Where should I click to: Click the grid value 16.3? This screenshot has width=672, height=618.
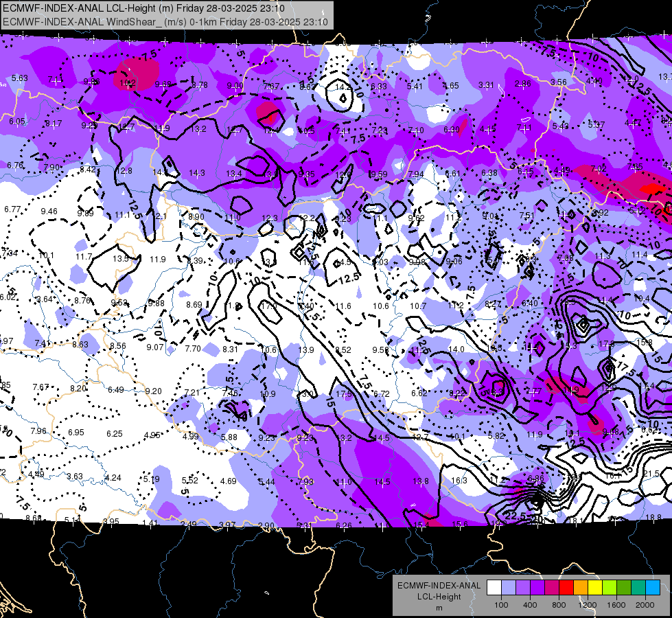click(x=459, y=481)
